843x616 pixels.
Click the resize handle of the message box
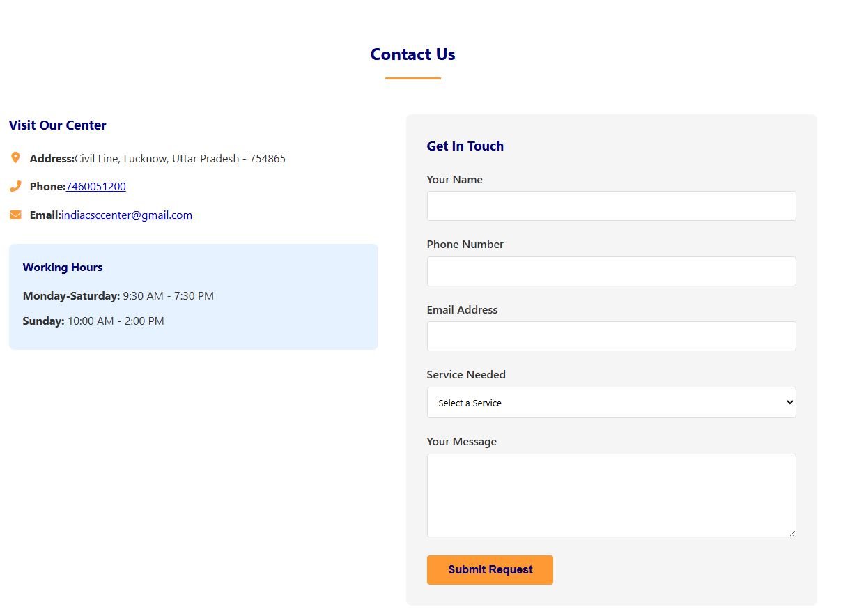pyautogui.click(x=792, y=533)
